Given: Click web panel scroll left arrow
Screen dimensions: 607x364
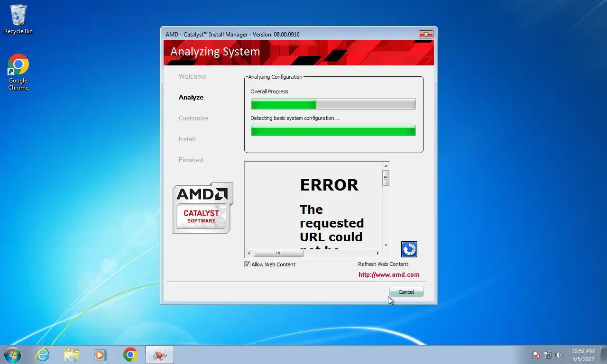Looking at the screenshot, I should click(x=249, y=254).
